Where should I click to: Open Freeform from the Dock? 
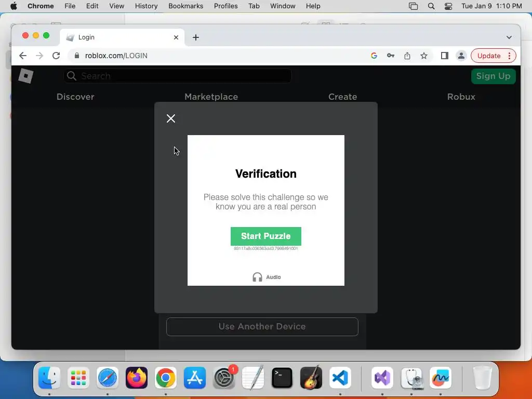point(441,378)
